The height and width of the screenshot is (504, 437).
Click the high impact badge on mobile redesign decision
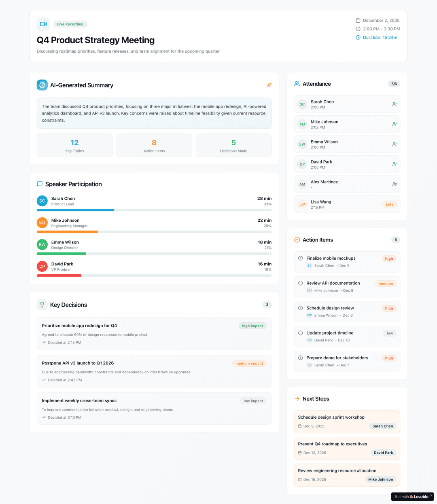pos(252,326)
